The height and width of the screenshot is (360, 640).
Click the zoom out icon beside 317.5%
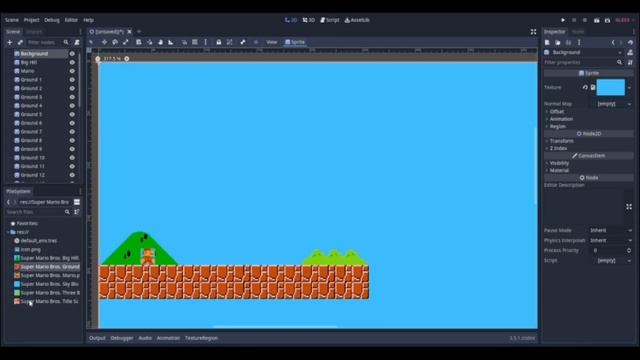(x=98, y=59)
